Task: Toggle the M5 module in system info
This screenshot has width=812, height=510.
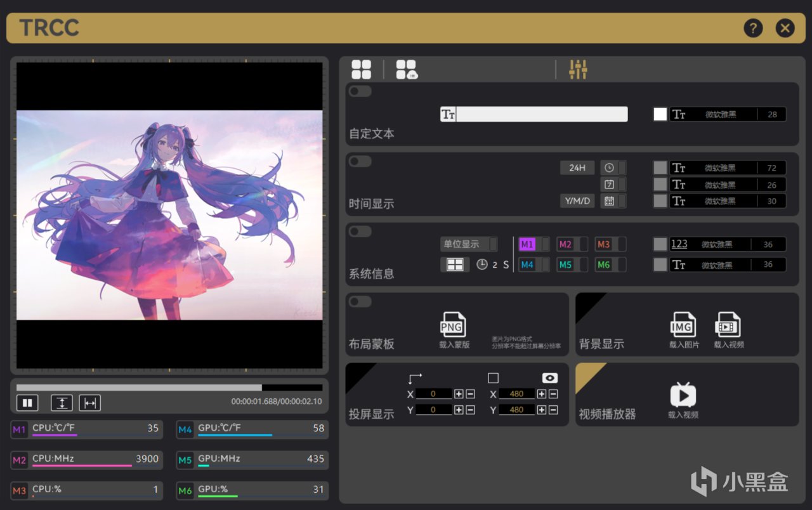Action: pos(572,265)
